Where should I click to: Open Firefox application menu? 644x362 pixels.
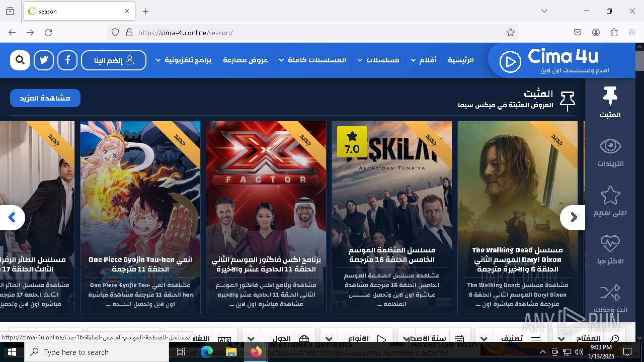click(632, 33)
